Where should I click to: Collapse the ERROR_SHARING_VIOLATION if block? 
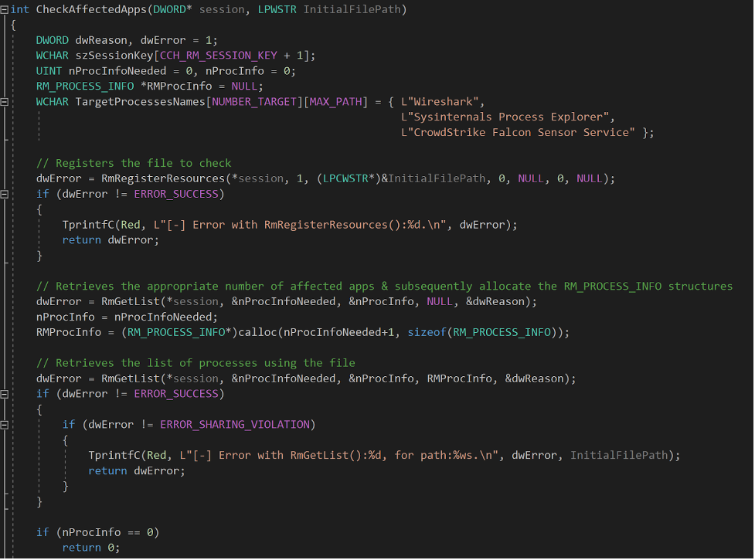coord(5,425)
